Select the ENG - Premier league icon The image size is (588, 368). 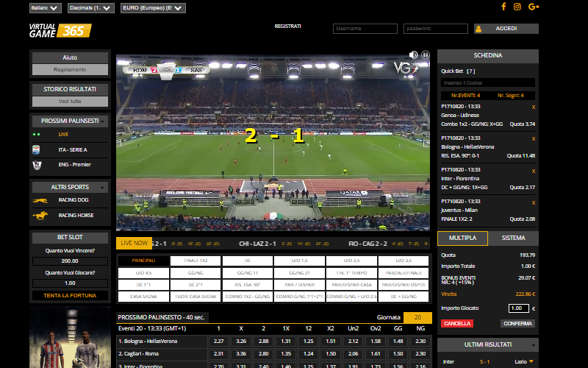pos(37,165)
